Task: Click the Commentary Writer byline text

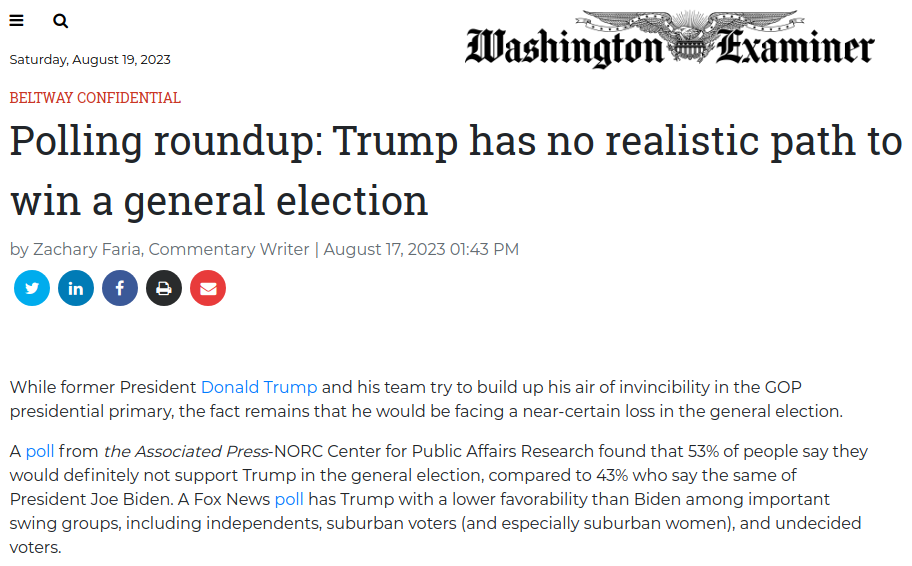Action: [229, 250]
